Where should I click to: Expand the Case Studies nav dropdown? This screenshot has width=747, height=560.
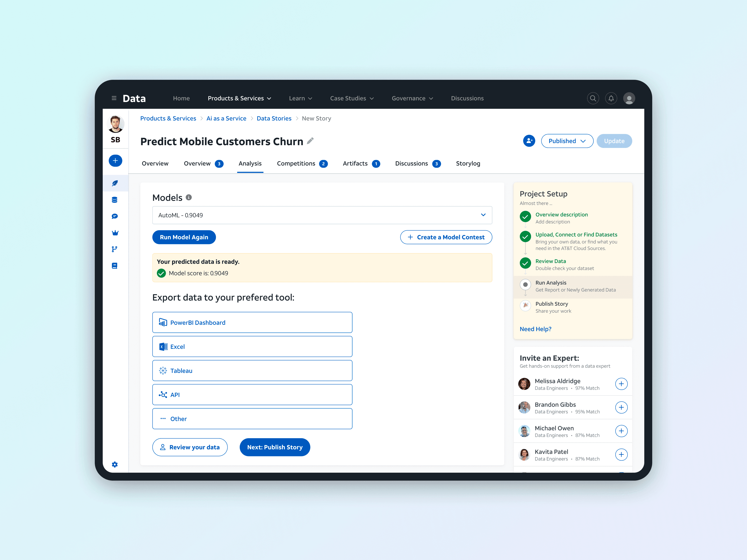pyautogui.click(x=352, y=98)
